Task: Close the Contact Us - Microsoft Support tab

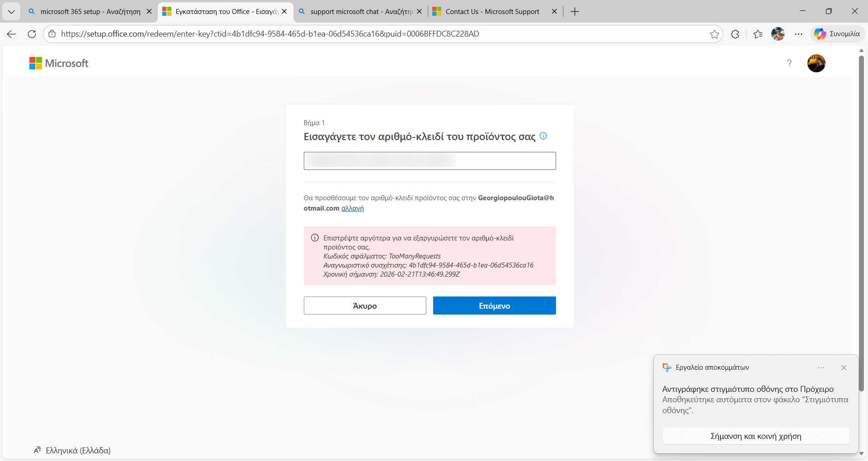Action: click(554, 12)
